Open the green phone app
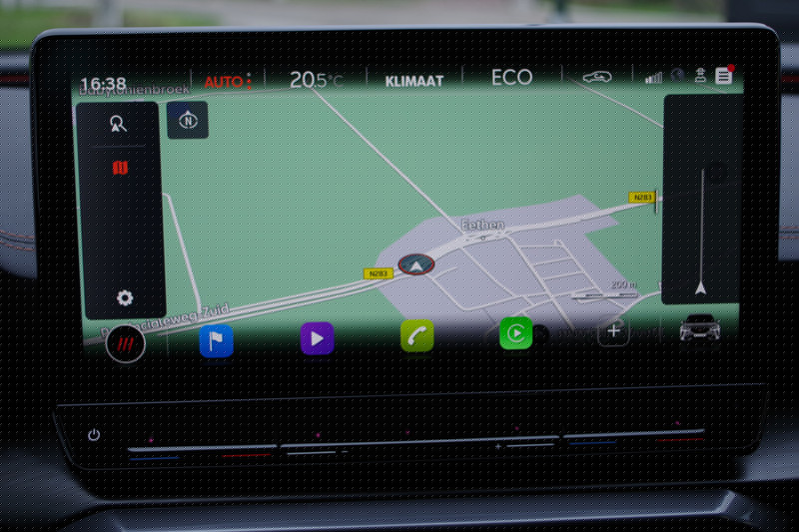799x532 pixels. pos(416,336)
